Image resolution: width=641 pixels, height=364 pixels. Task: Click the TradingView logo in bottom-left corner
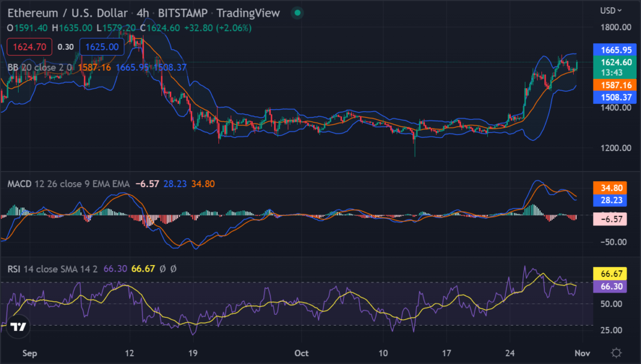click(19, 327)
